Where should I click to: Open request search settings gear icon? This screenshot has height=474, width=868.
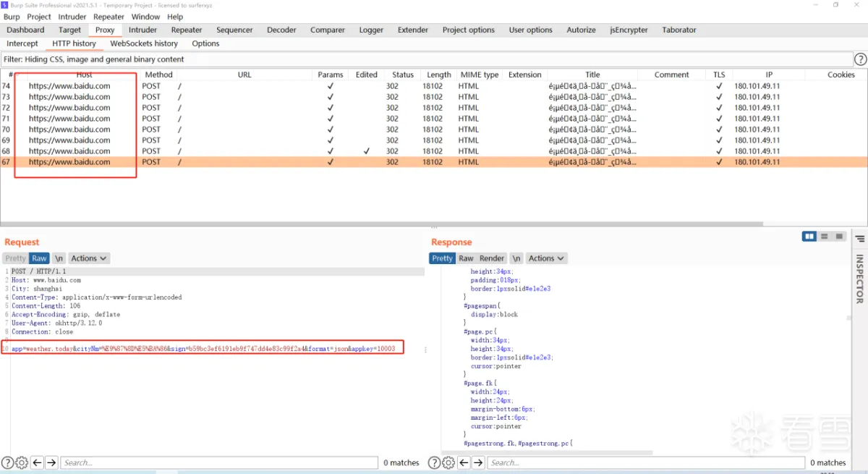click(x=22, y=462)
